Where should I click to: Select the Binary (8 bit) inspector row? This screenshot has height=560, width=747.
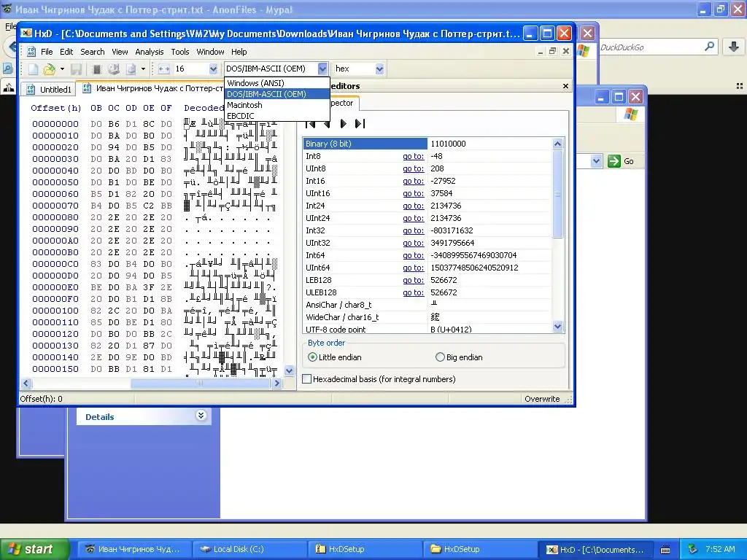(427, 144)
